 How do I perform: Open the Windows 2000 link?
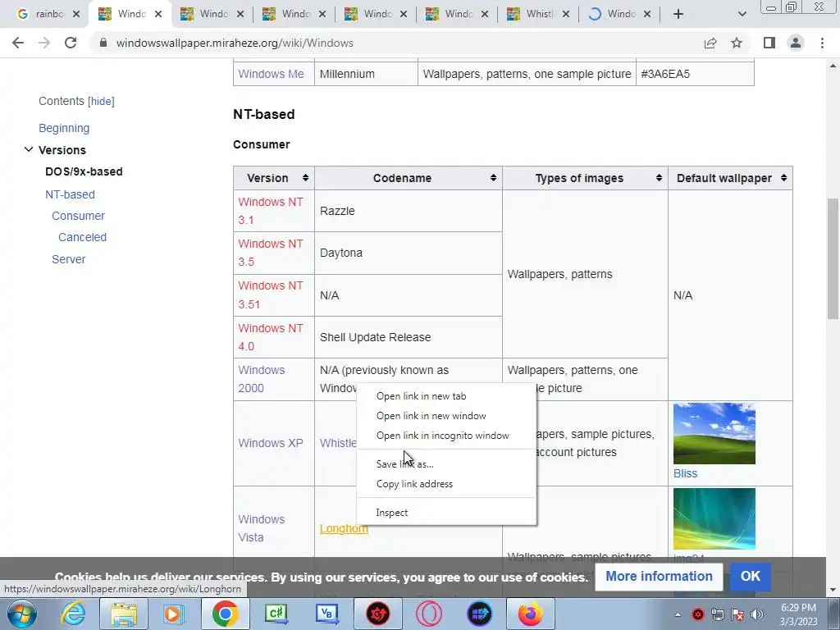click(262, 379)
